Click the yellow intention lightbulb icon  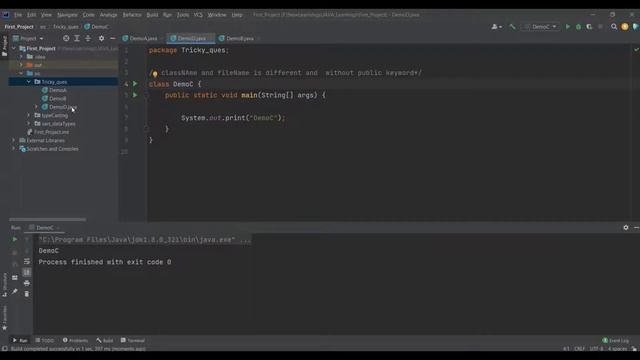tap(155, 74)
